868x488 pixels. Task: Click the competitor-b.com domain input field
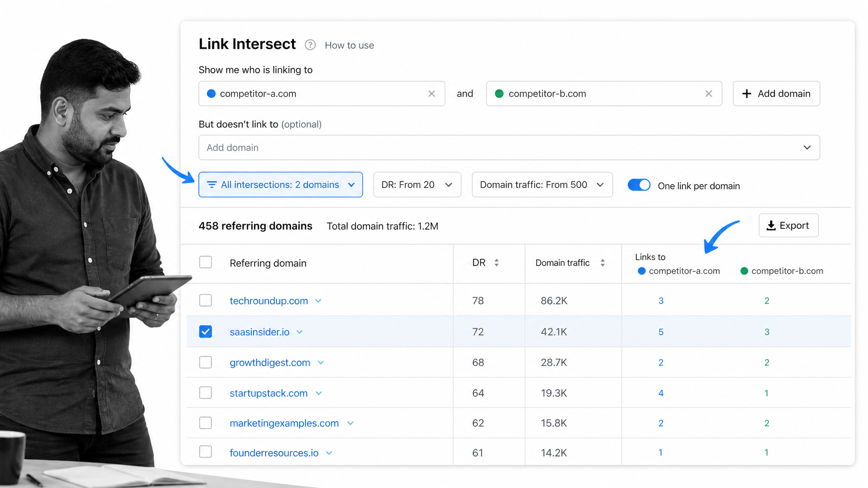point(604,94)
